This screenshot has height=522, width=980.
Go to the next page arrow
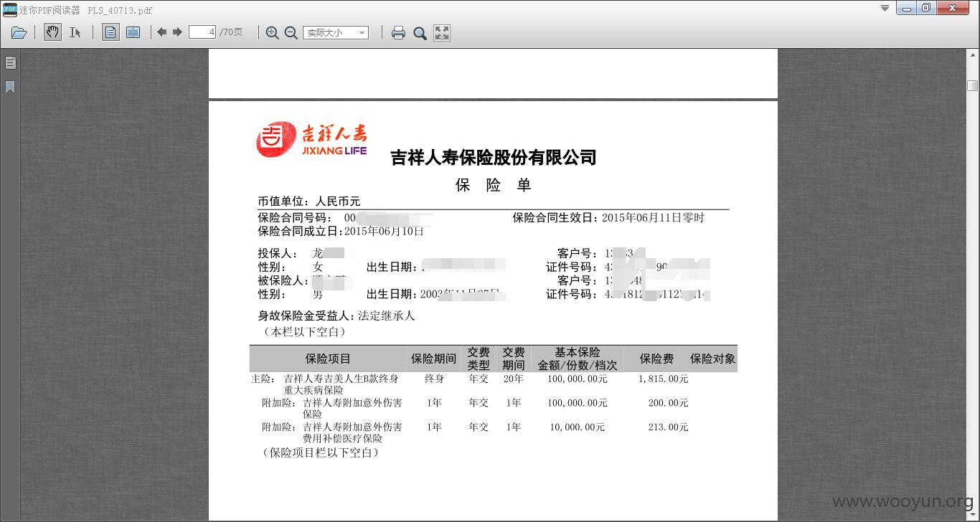[177, 32]
